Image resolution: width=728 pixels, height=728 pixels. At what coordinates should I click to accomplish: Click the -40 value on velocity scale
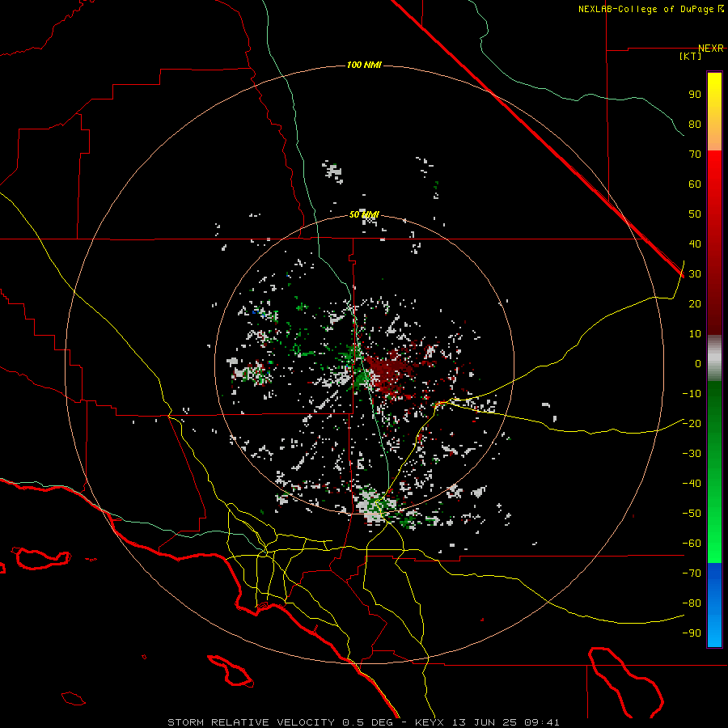692,484
